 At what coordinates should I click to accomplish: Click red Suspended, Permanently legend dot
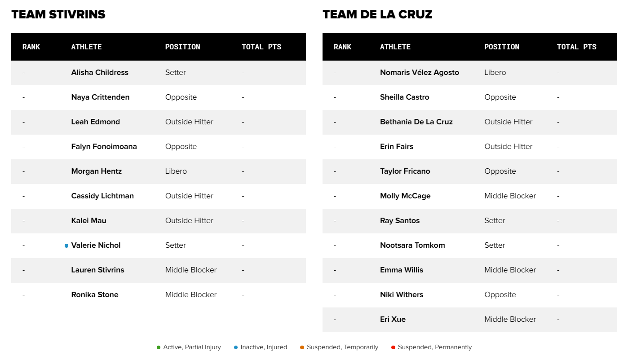(393, 347)
